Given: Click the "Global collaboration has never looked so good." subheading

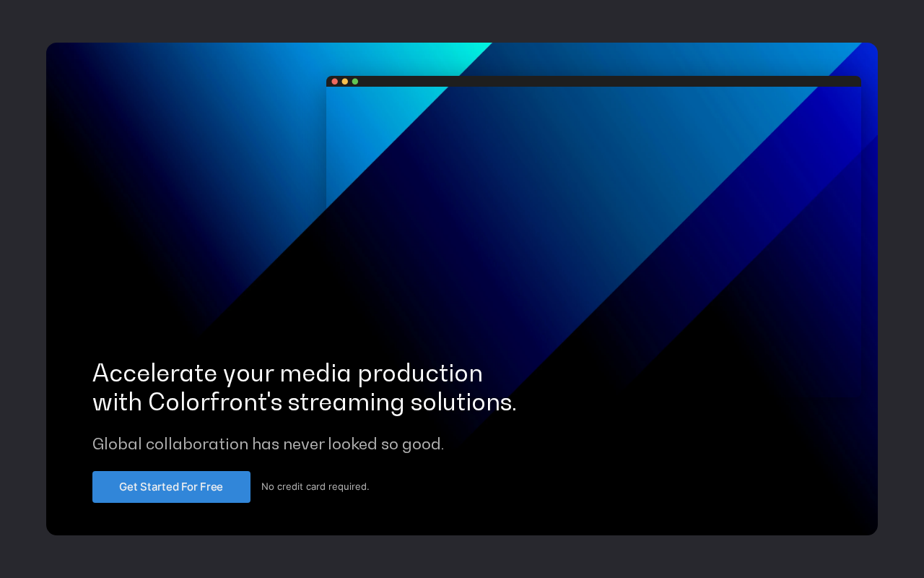Looking at the screenshot, I should (268, 444).
